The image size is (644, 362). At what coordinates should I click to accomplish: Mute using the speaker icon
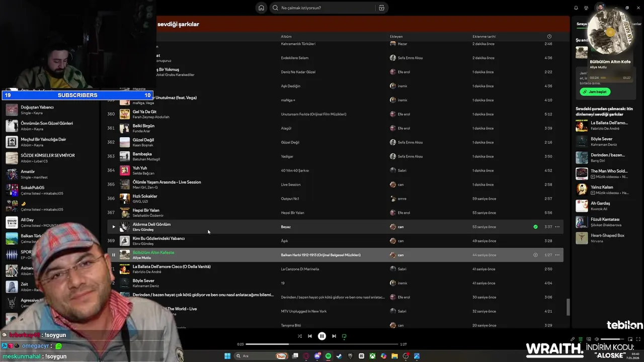point(597,339)
